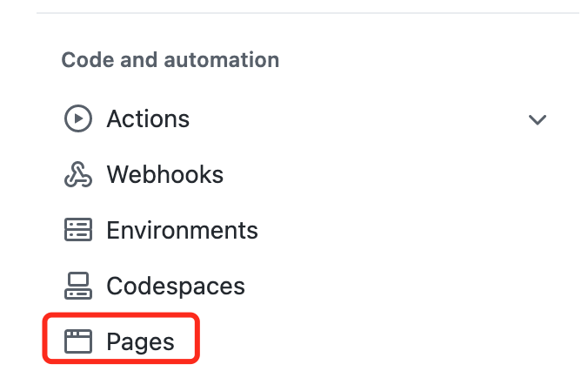Expand the Actions submenu chevron
The image size is (588, 378).
click(x=538, y=119)
